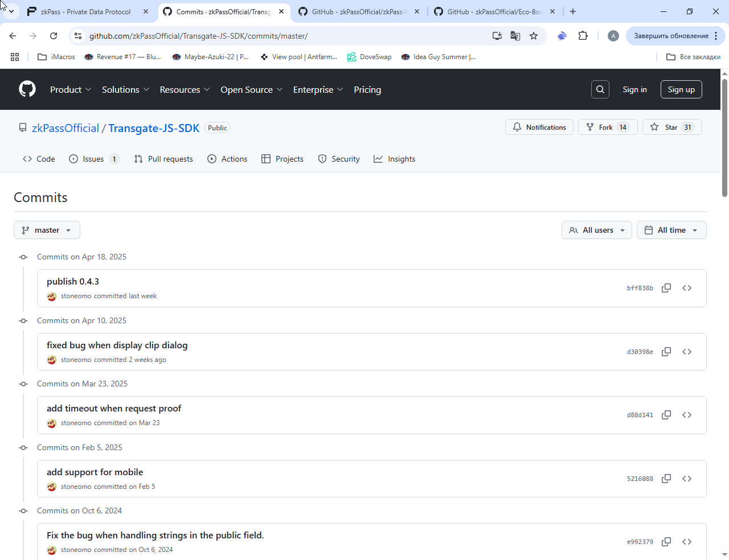Open the tab search dropdown arrow

(11, 11)
